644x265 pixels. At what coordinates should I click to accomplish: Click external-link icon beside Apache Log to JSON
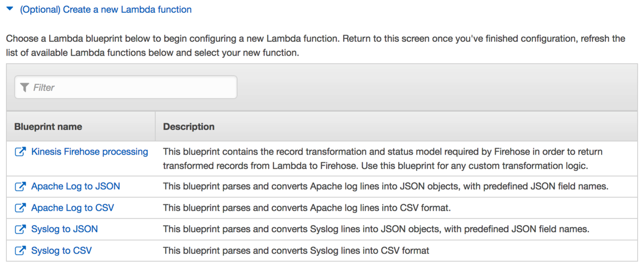tap(20, 186)
